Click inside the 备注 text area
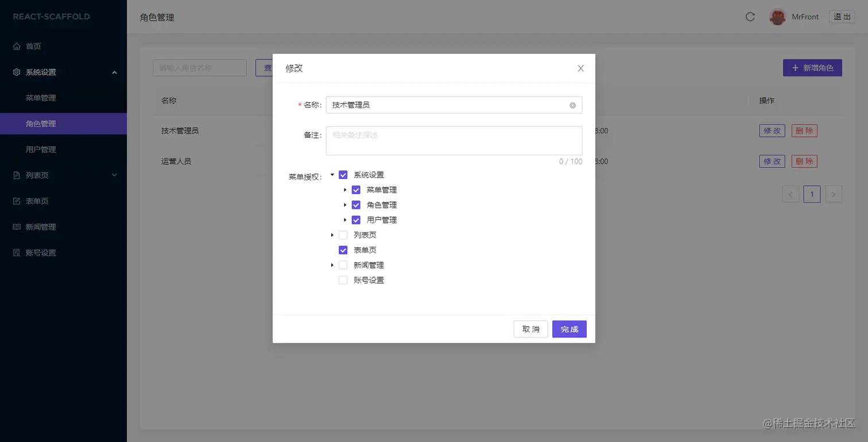 [x=454, y=139]
